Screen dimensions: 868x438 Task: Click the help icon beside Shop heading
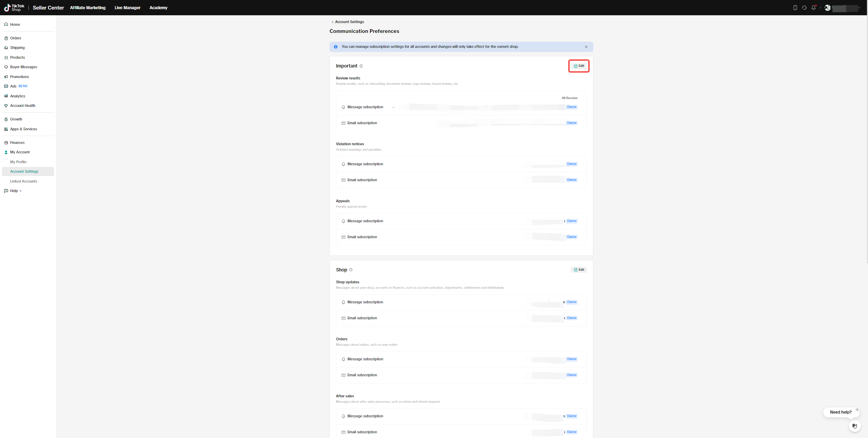tap(351, 270)
